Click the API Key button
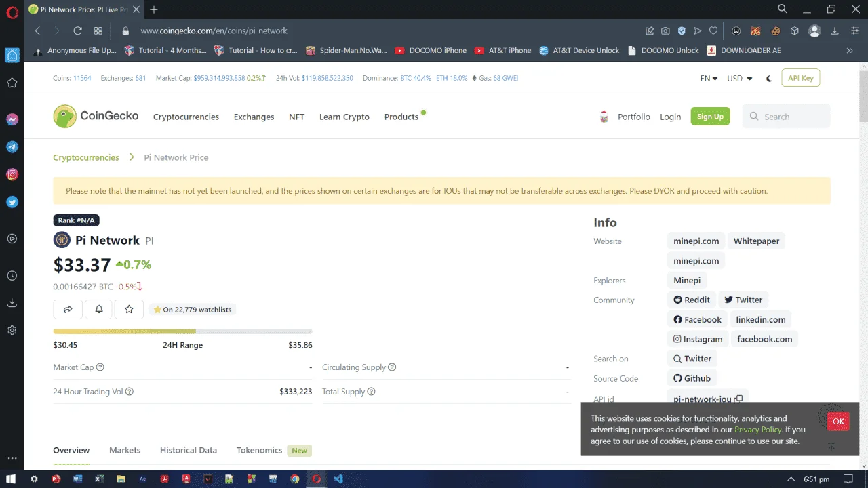Viewport: 868px width, 488px height. 800,78
